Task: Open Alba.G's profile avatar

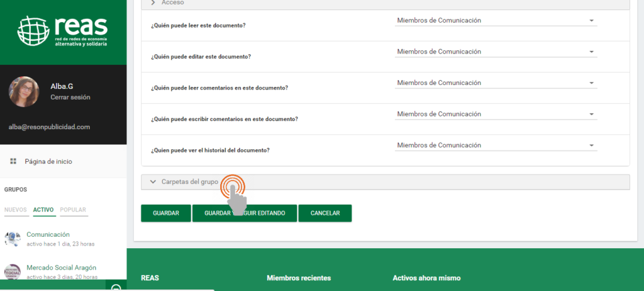Action: point(24,91)
